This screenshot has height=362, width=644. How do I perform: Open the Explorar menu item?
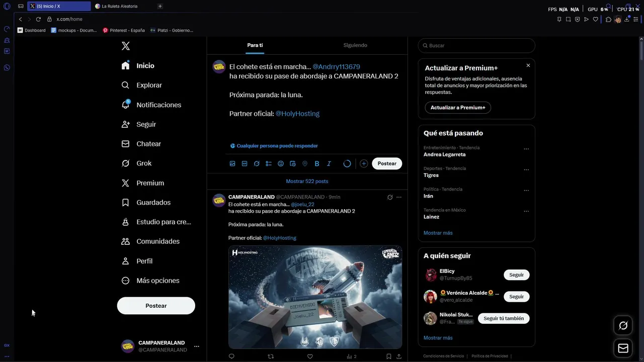pyautogui.click(x=142, y=85)
